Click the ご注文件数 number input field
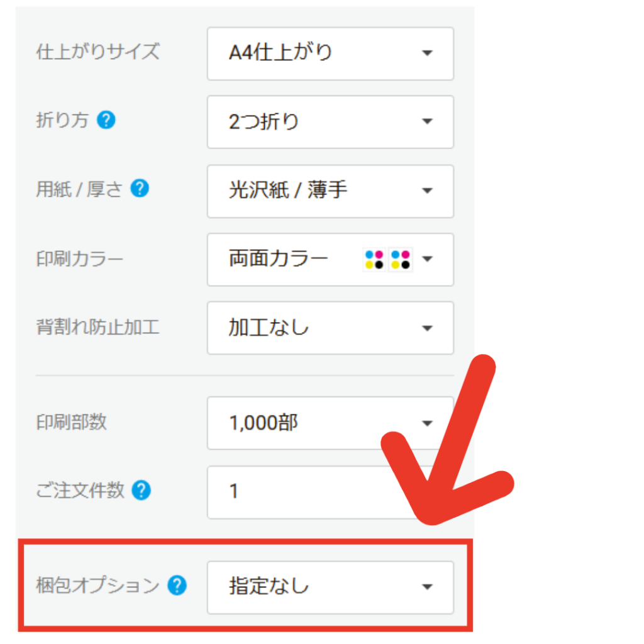Screen dimensions: 644x644 click(x=302, y=492)
